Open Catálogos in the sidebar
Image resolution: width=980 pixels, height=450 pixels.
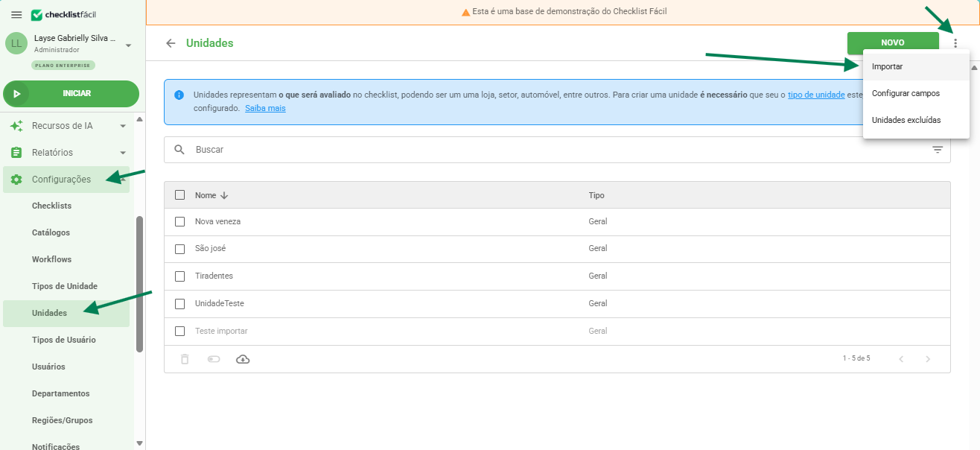click(x=51, y=232)
